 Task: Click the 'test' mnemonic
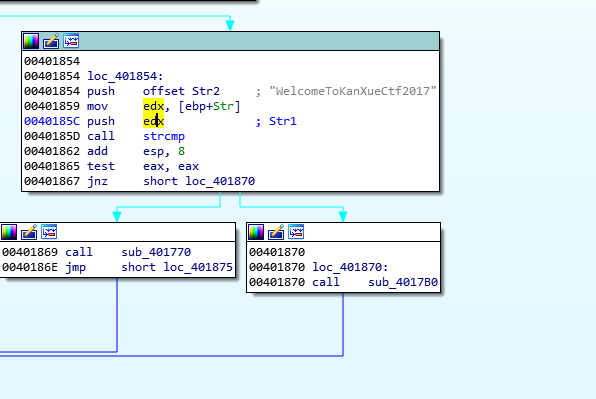[101, 166]
